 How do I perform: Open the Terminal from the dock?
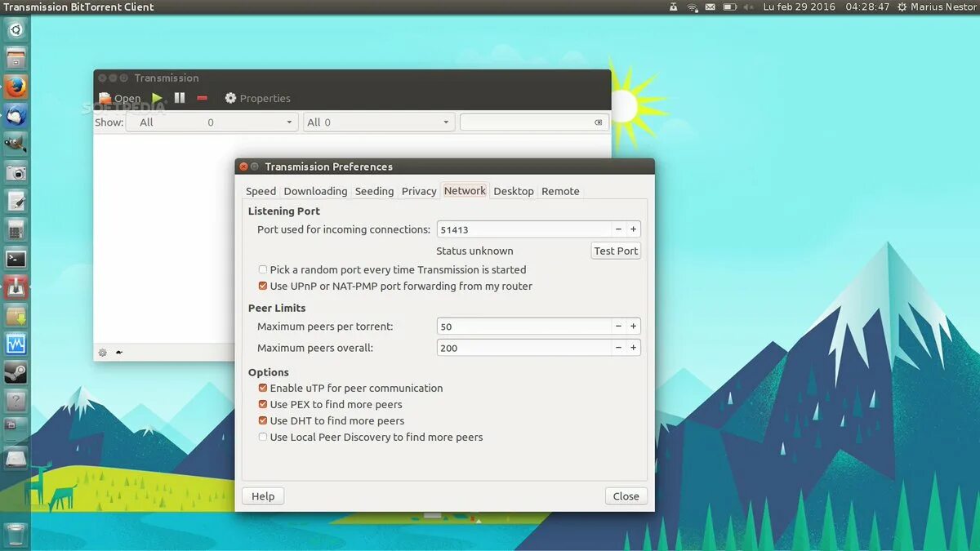tap(16, 259)
